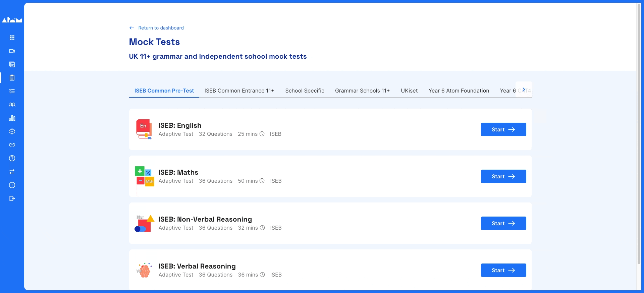644x293 pixels.
Task: Switch to Grammar Schools 11+ tab
Action: click(x=362, y=91)
